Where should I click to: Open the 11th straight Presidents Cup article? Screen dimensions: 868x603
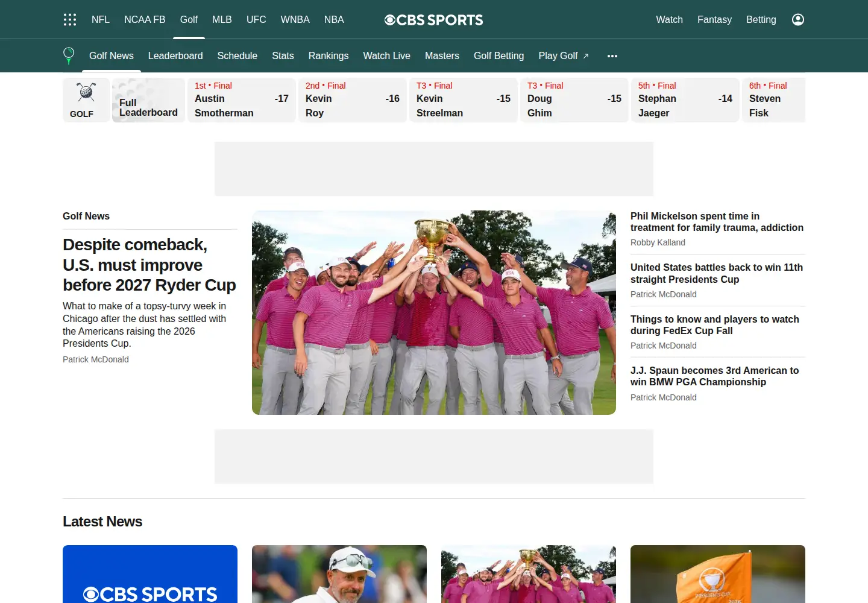click(x=717, y=273)
